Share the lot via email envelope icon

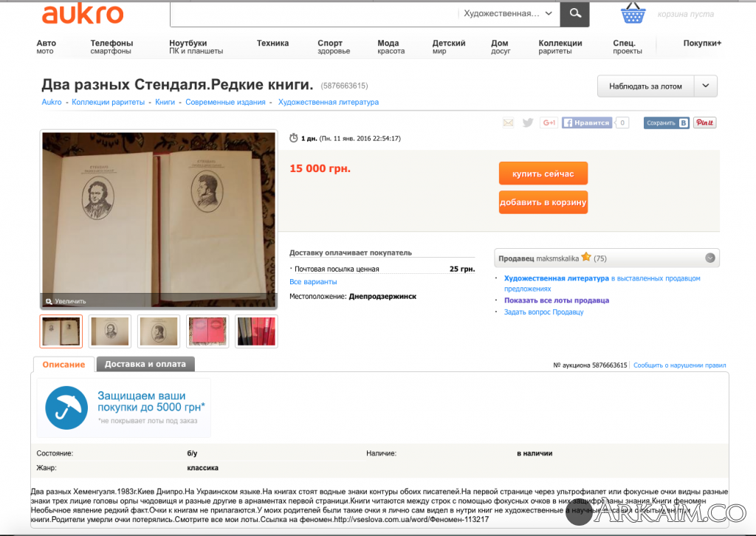(508, 123)
